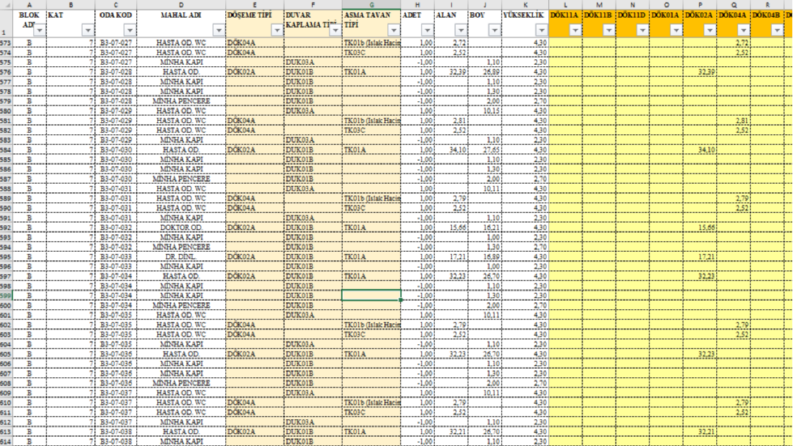Viewport: 793px width, 446px height.
Task: Select column Q by its header letter
Action: [734, 5]
